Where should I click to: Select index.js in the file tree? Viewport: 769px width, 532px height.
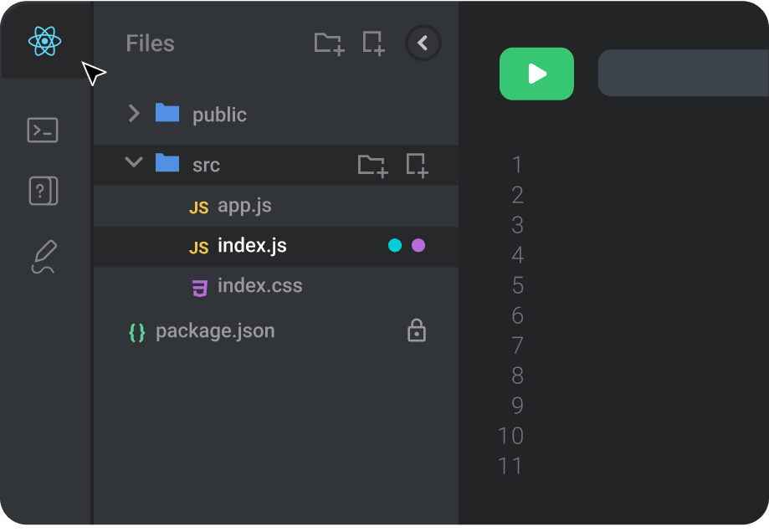tap(251, 246)
